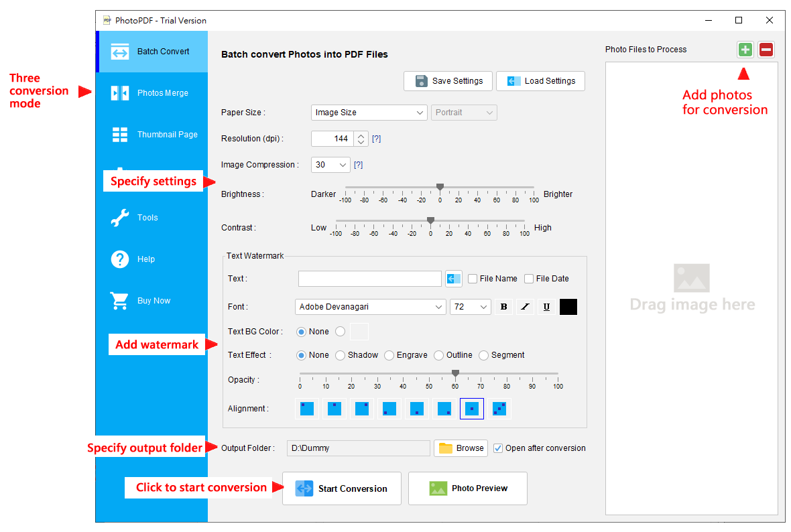Image resolution: width=791 pixels, height=532 pixels.
Task: Click the Drag image here drop area
Action: [x=692, y=288]
